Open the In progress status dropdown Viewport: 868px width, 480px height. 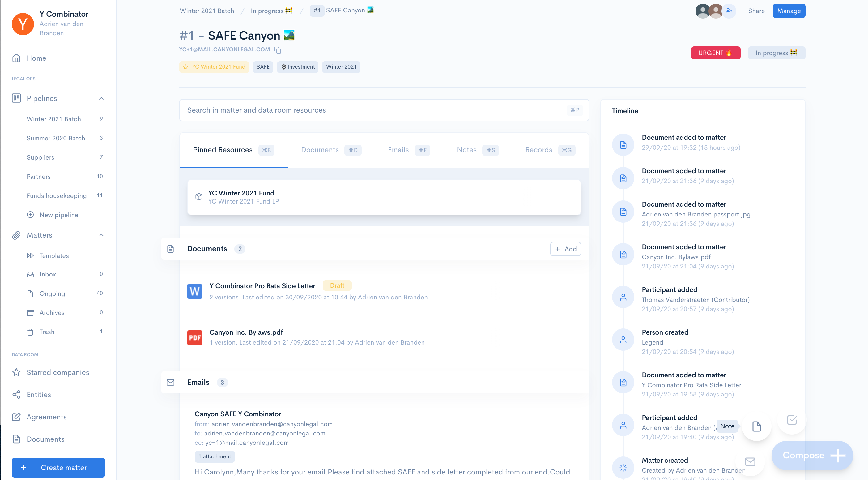coord(776,53)
